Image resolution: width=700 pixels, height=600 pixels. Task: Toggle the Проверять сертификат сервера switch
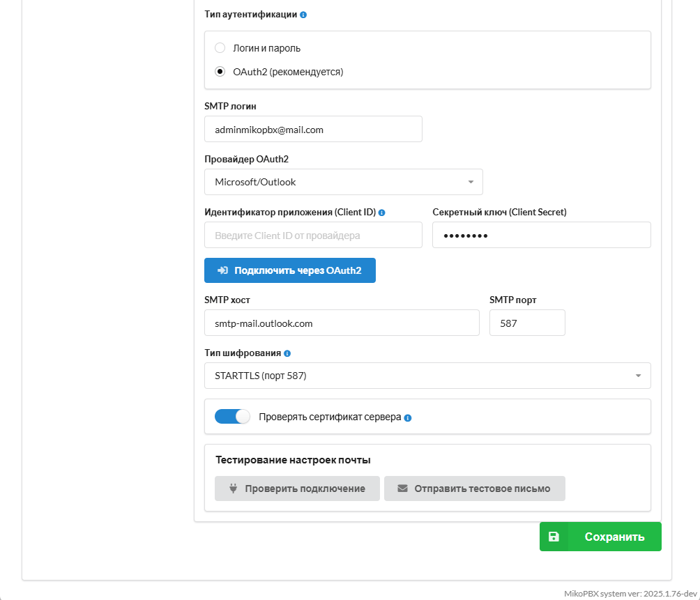[232, 417]
